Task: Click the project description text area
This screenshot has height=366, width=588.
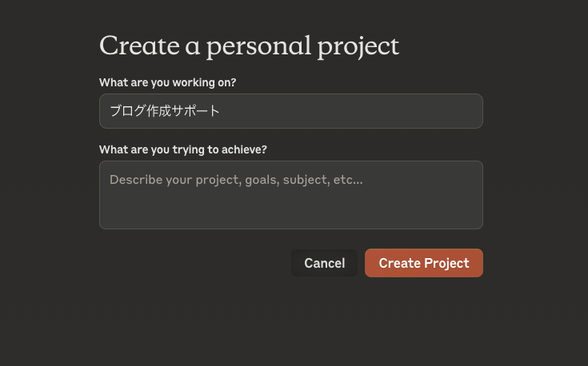Action: coord(290,195)
